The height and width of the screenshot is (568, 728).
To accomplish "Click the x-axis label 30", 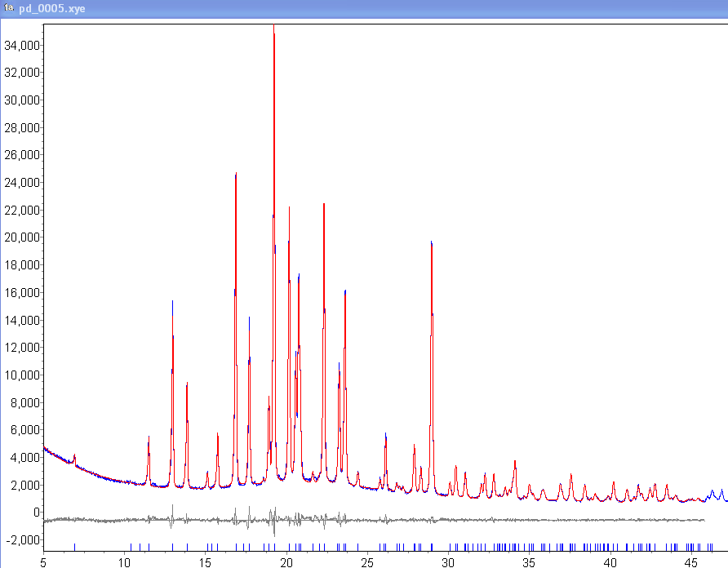I will (448, 563).
